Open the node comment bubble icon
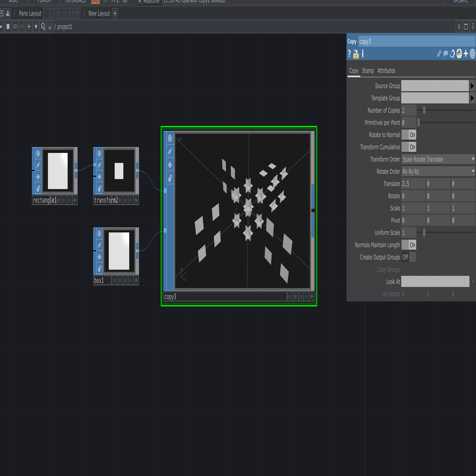 point(445,54)
